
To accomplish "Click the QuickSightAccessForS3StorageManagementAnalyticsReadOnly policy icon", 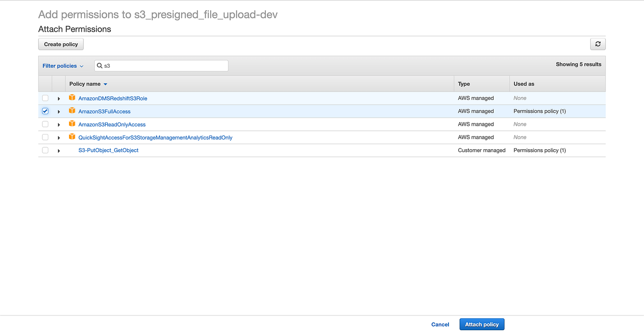I will [72, 137].
